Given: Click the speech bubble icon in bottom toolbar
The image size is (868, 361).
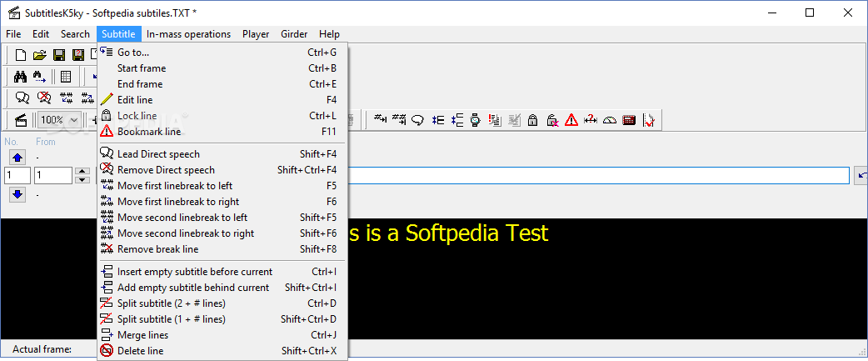Looking at the screenshot, I should coord(418,119).
